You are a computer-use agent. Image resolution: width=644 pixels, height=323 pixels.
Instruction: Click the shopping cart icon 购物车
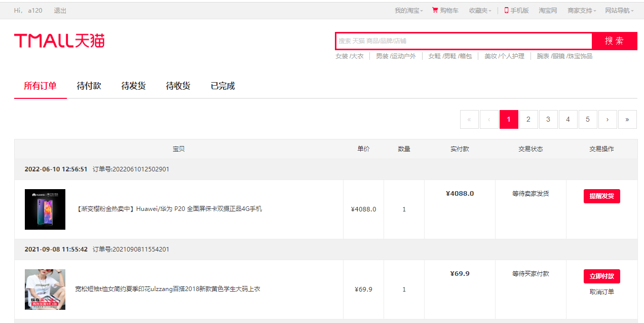tap(435, 10)
